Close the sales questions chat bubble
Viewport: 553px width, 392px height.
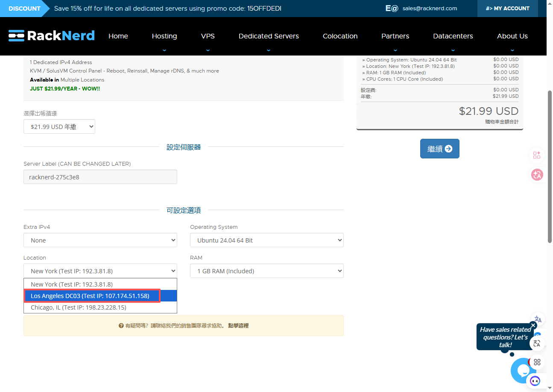click(533, 325)
